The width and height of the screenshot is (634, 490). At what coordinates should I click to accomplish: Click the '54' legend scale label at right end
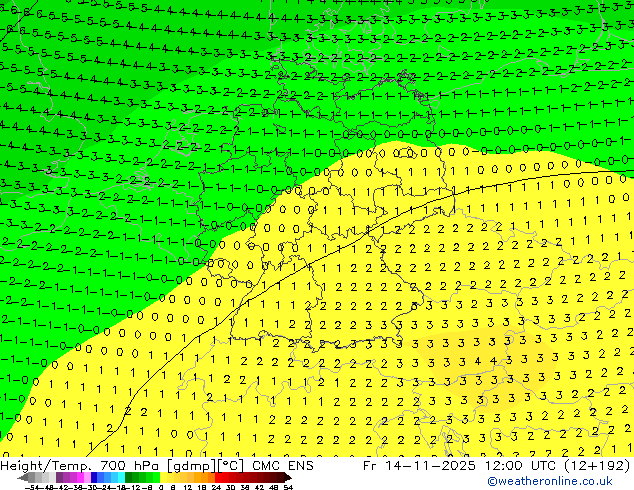[x=288, y=488]
